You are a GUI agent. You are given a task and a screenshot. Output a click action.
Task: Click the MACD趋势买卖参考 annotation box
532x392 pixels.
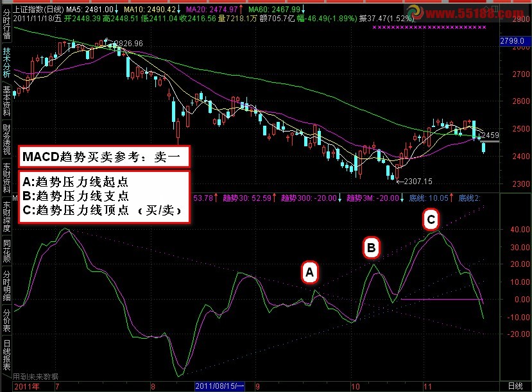point(104,156)
